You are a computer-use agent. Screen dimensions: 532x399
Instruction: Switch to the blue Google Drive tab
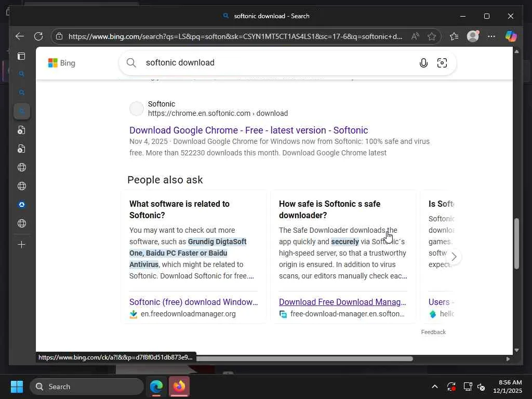click(x=22, y=205)
